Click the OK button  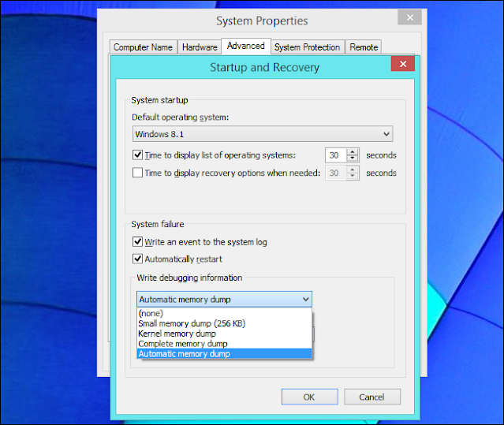(x=309, y=397)
